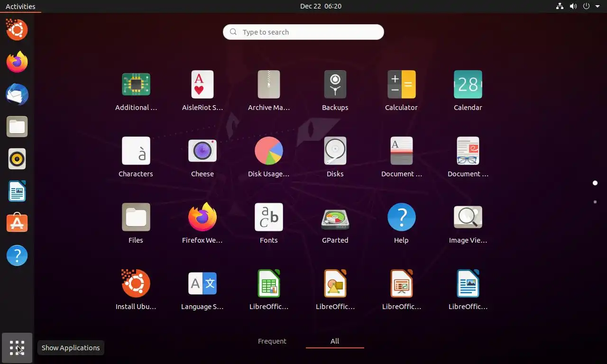The image size is (607, 364).
Task: Open LibreOffice Writer from the dock
Action: [x=17, y=191]
